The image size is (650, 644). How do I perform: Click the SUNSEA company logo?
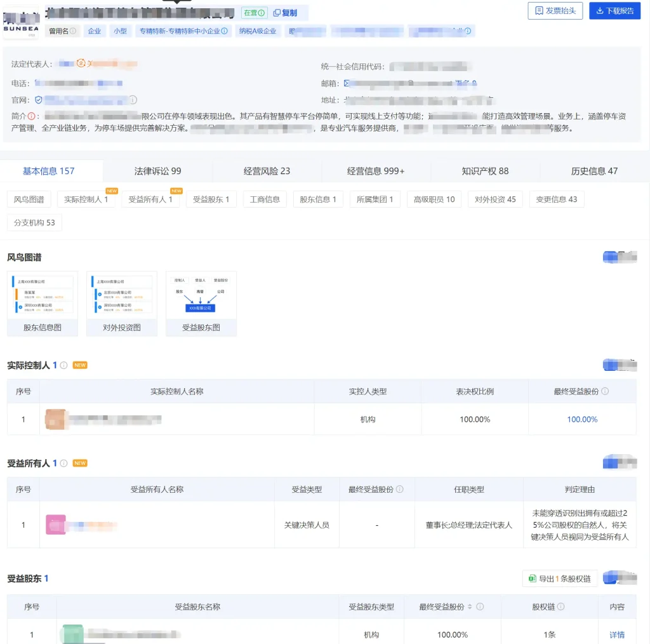[20, 23]
